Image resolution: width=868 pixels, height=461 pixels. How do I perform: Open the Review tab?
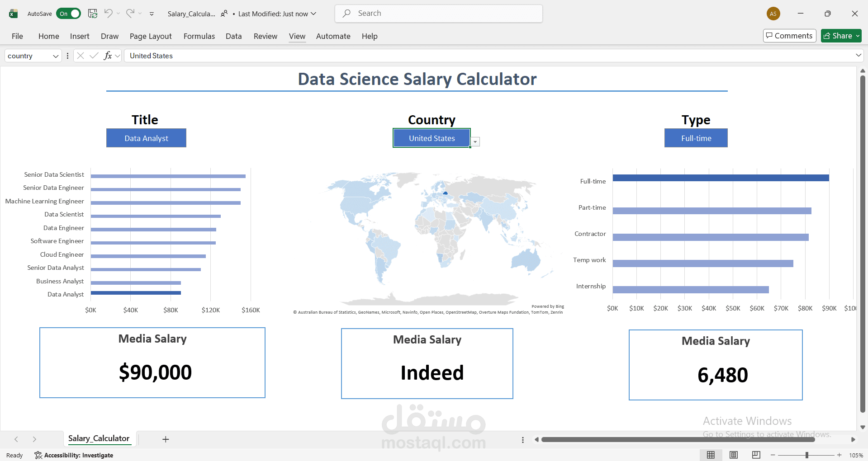(266, 36)
